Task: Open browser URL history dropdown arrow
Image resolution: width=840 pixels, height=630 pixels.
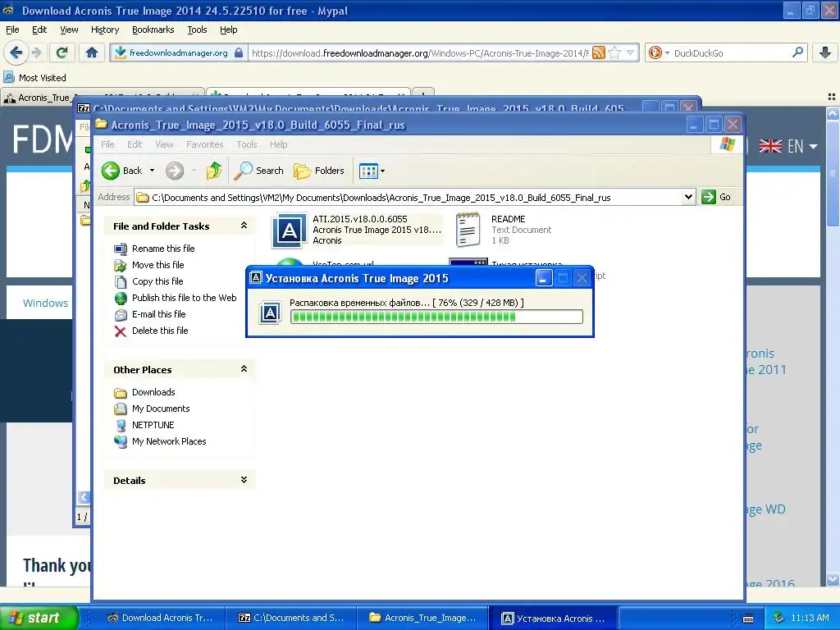Action: pyautogui.click(x=631, y=52)
